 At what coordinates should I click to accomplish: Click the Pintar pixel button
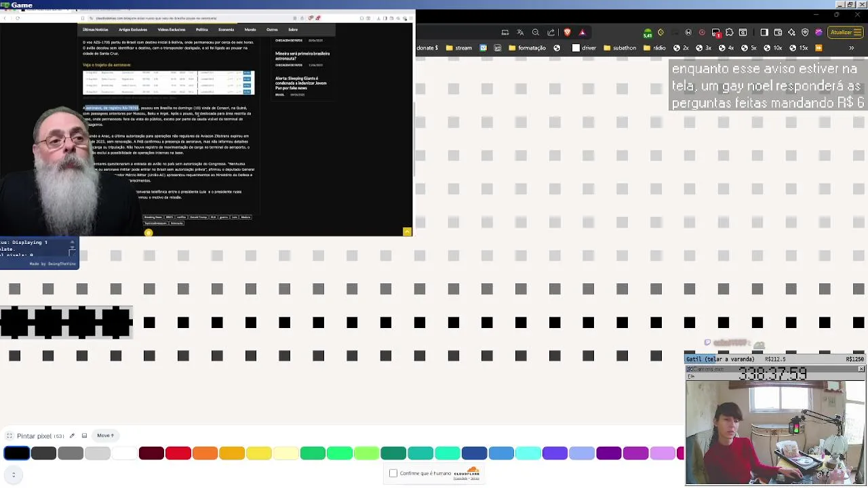point(40,436)
